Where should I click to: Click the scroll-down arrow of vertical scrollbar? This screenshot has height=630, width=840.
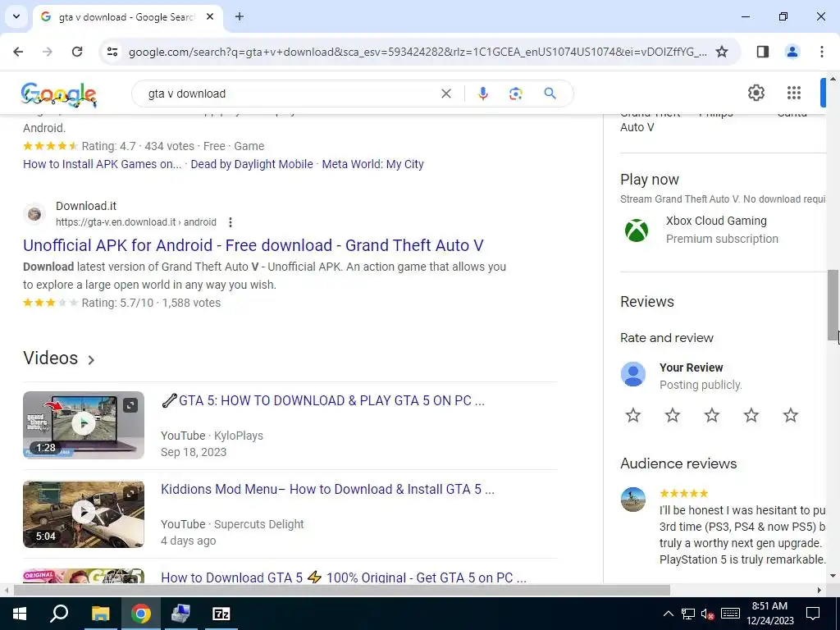click(x=833, y=576)
